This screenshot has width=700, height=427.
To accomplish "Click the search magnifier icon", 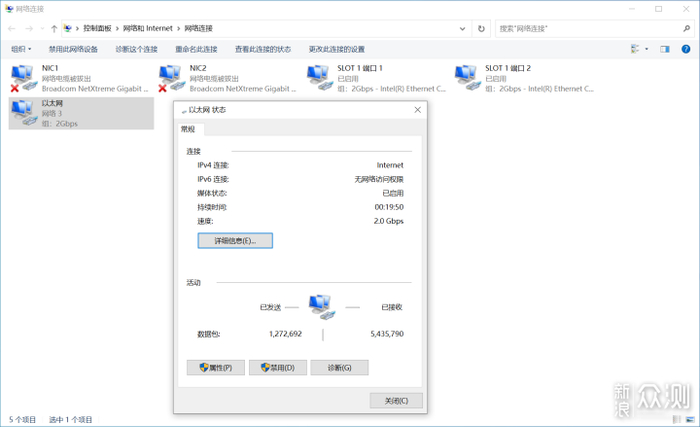I will coord(687,29).
